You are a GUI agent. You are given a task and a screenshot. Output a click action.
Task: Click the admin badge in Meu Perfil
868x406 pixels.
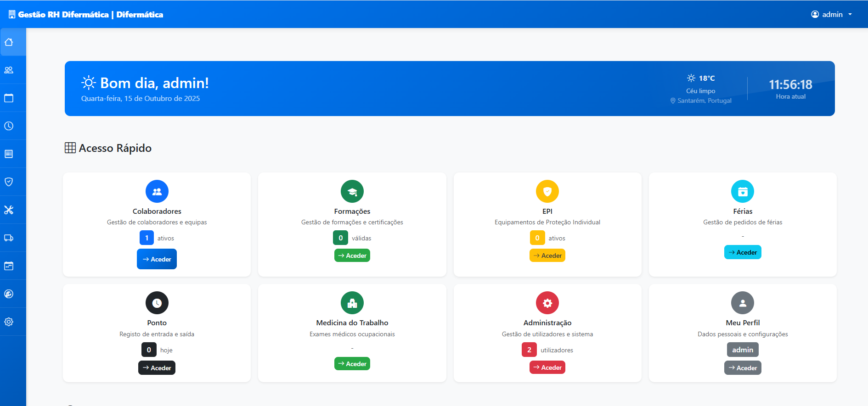742,350
